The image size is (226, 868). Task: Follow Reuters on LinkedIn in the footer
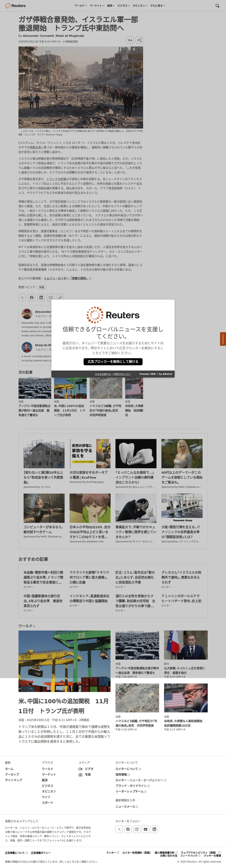point(154,829)
